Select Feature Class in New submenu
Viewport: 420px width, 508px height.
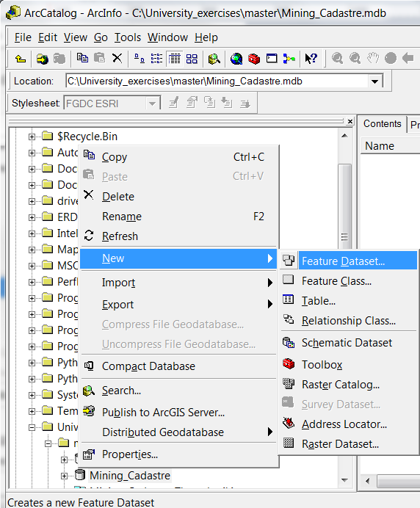click(x=349, y=281)
